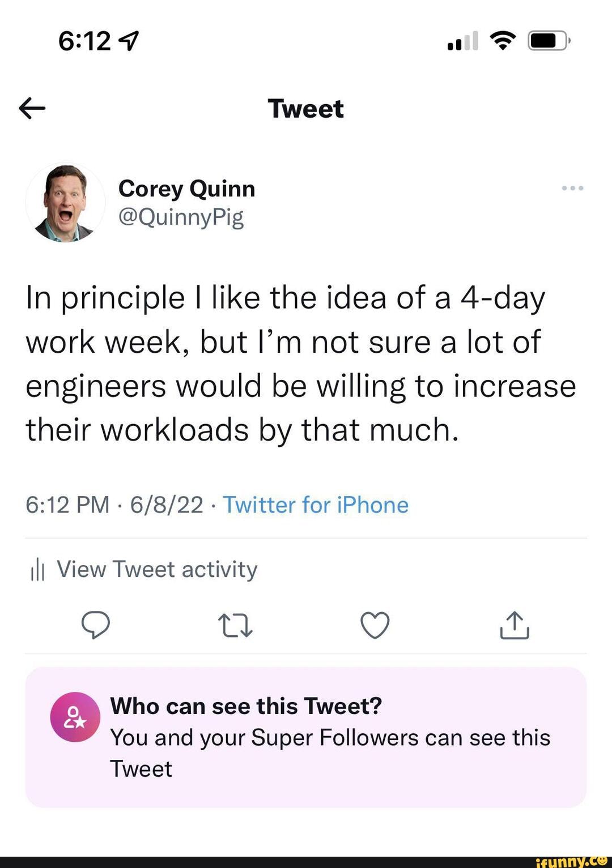Open sharing options via the share icon

click(x=513, y=625)
